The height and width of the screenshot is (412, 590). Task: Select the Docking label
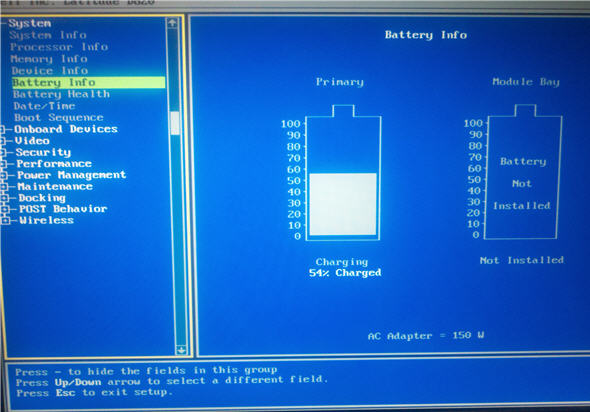(42, 198)
